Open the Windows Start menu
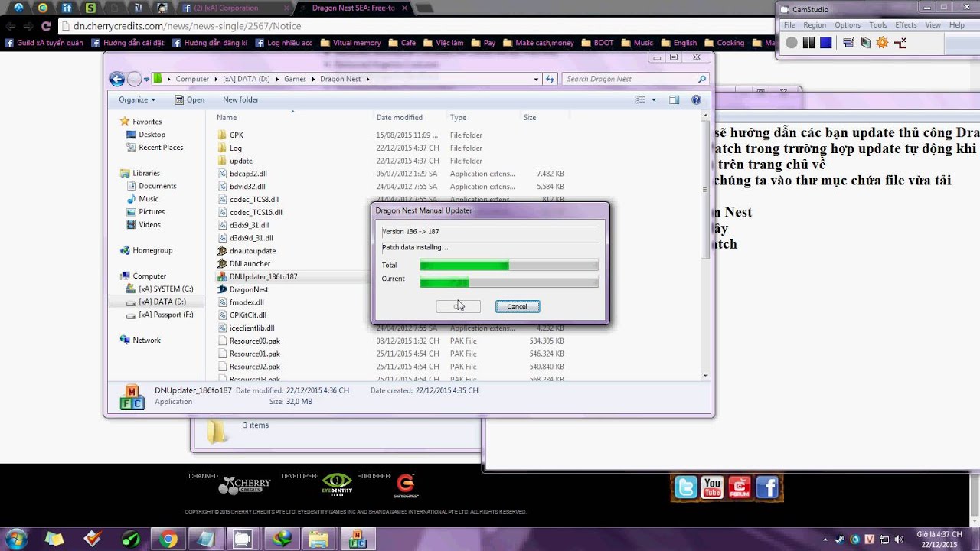The width and height of the screenshot is (980, 551). [x=16, y=539]
